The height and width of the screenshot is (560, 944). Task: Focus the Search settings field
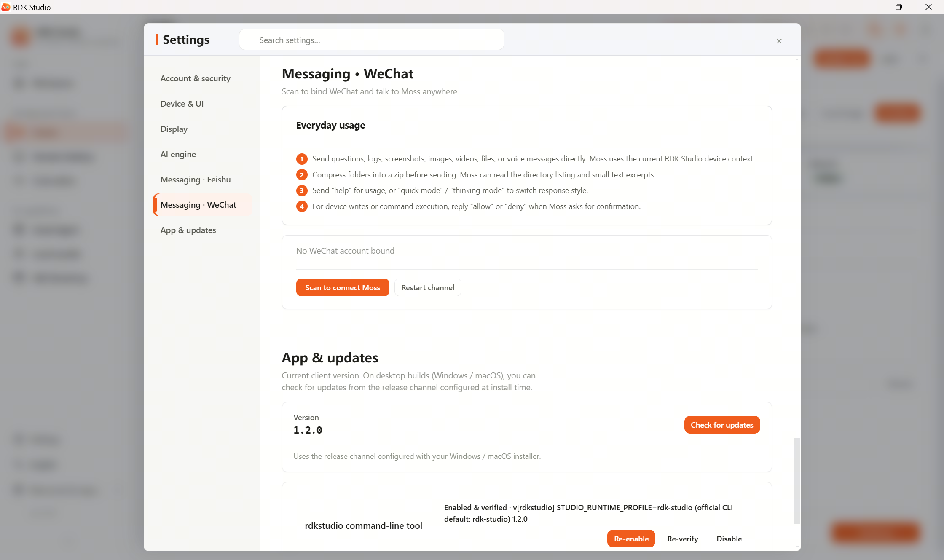pos(371,40)
